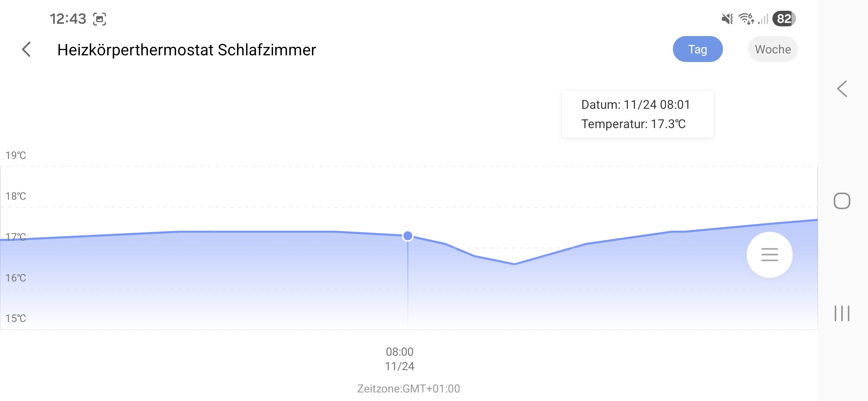Viewport: 868px width, 401px height.
Task: Tap the screenshot capture icon near clock
Action: tap(99, 19)
